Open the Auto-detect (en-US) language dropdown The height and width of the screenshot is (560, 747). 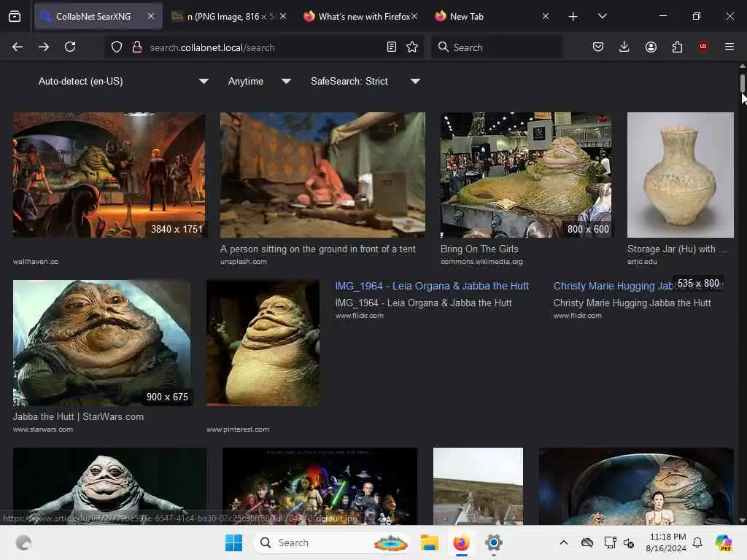(x=123, y=82)
